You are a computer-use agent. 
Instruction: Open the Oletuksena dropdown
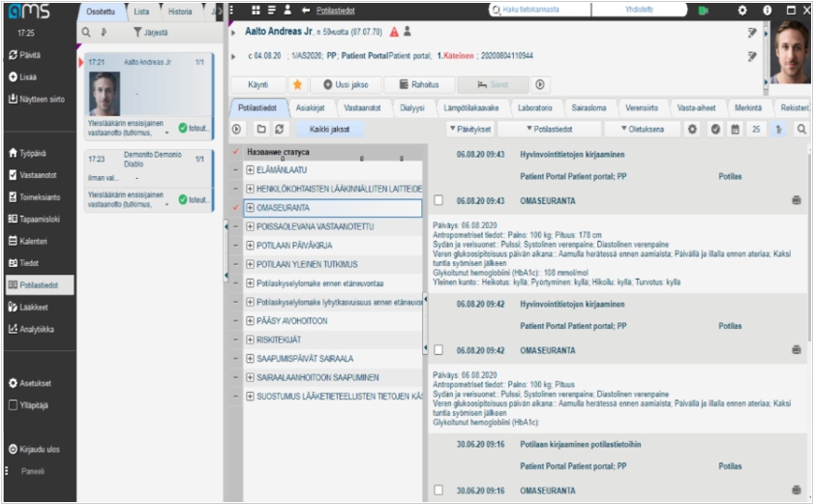pos(640,129)
